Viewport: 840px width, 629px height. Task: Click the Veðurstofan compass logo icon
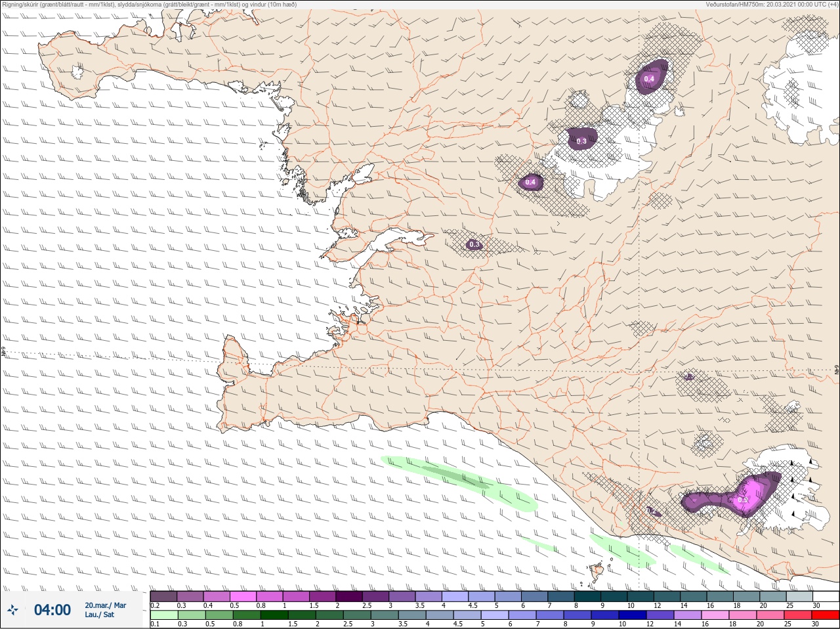(13, 610)
